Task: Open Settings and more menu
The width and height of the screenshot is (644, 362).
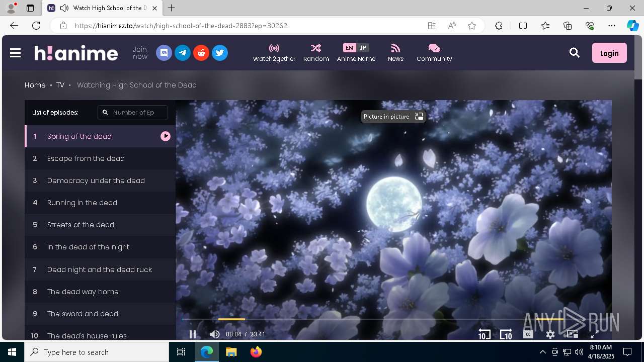Action: [x=612, y=26]
